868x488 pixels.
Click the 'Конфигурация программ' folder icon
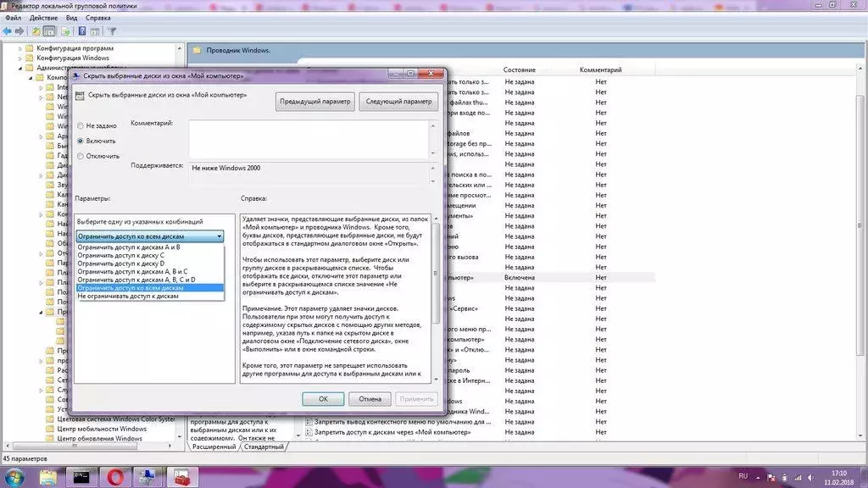click(30, 48)
